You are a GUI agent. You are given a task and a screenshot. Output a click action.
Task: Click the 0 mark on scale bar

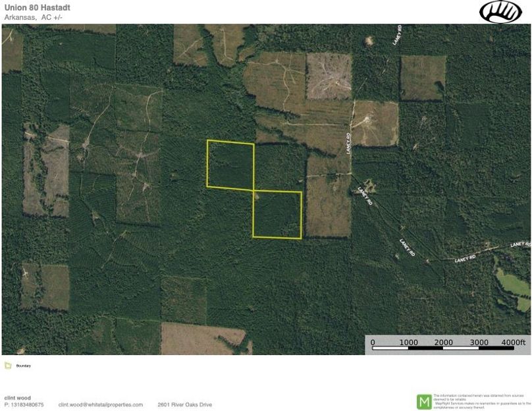tap(373, 342)
